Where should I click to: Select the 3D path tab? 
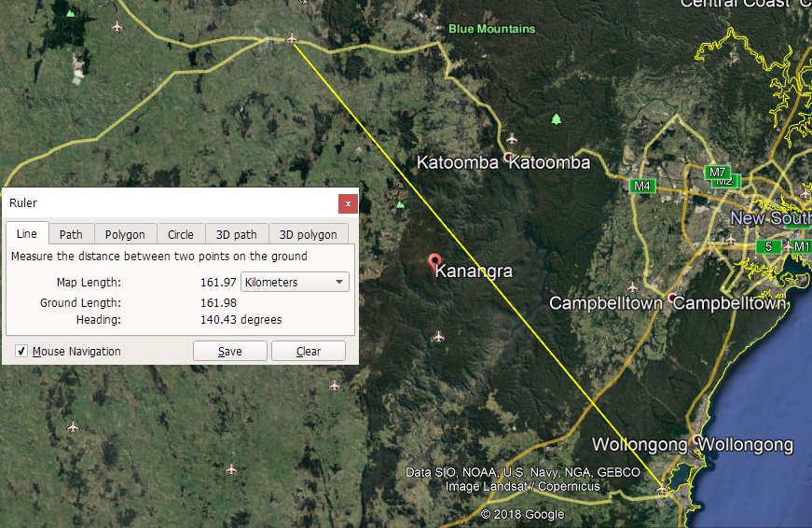click(237, 235)
